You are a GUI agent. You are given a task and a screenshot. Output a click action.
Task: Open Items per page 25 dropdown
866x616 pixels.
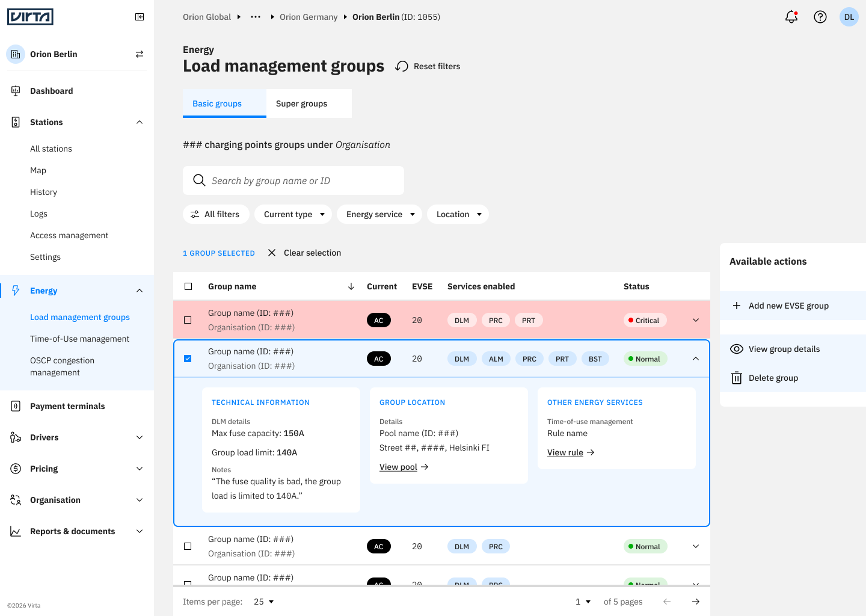[264, 602]
